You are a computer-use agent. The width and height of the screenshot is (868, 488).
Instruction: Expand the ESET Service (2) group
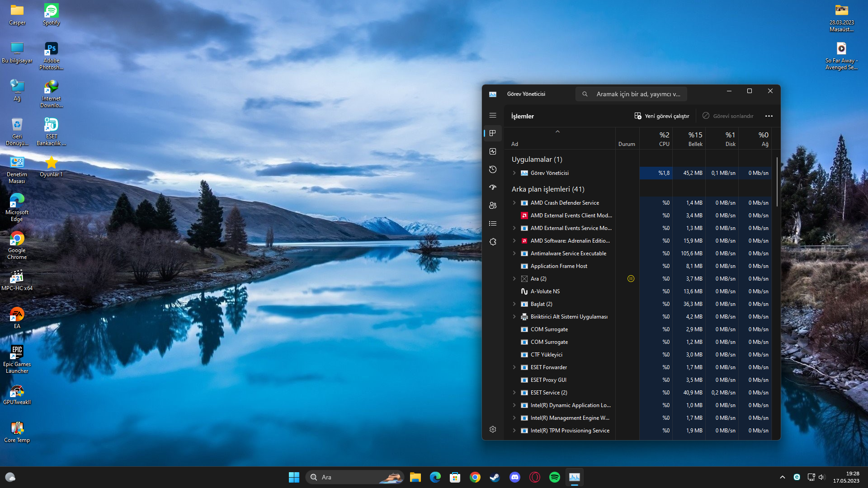pos(514,393)
